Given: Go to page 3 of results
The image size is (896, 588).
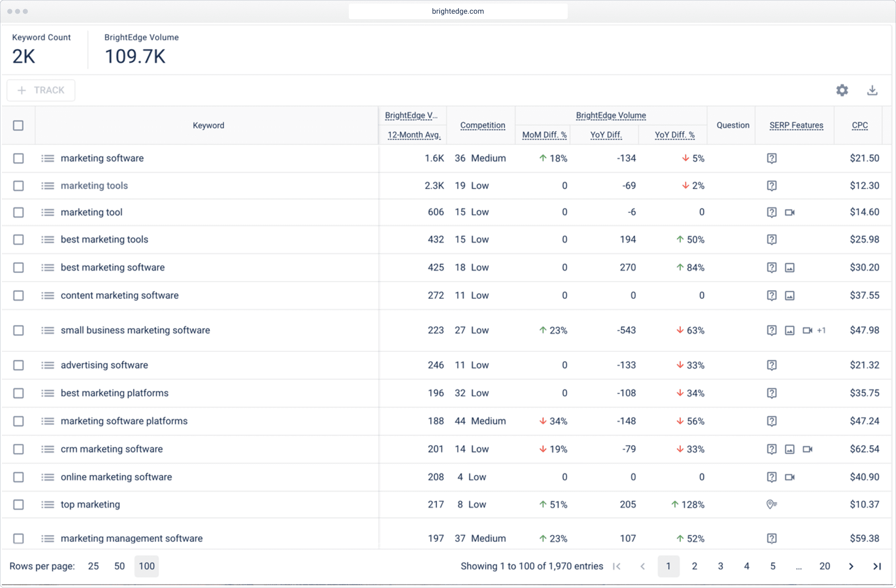Looking at the screenshot, I should [720, 566].
